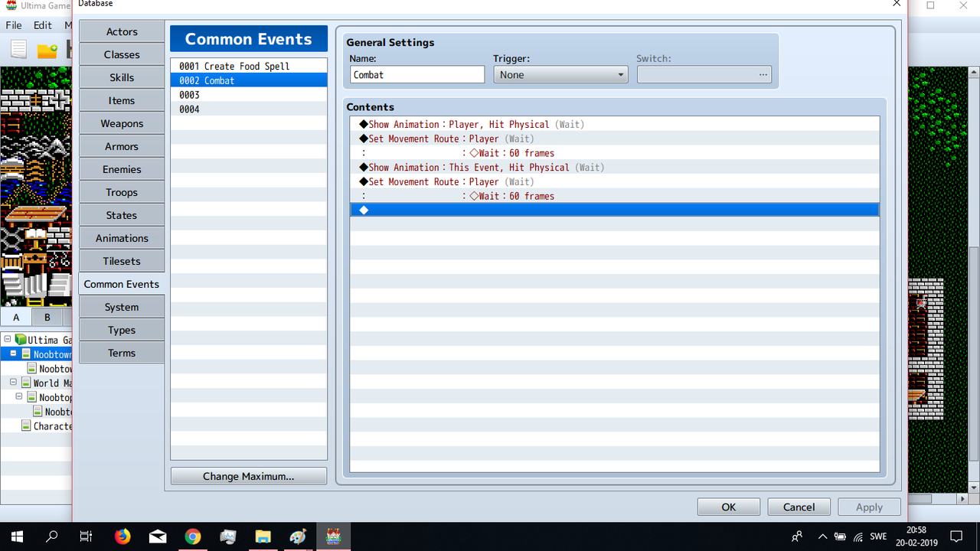Viewport: 980px width, 551px height.
Task: Select tileset tab B in the palette
Action: (47, 317)
